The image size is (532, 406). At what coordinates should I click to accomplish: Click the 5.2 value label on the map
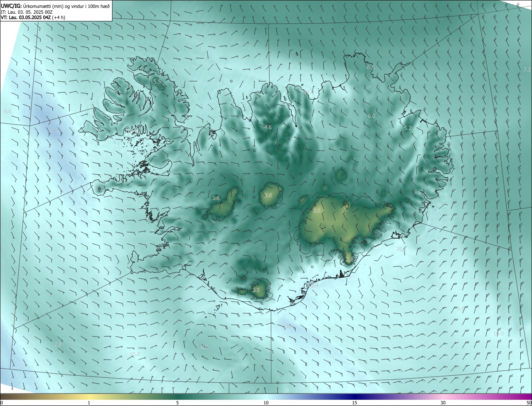pyautogui.click(x=408, y=128)
